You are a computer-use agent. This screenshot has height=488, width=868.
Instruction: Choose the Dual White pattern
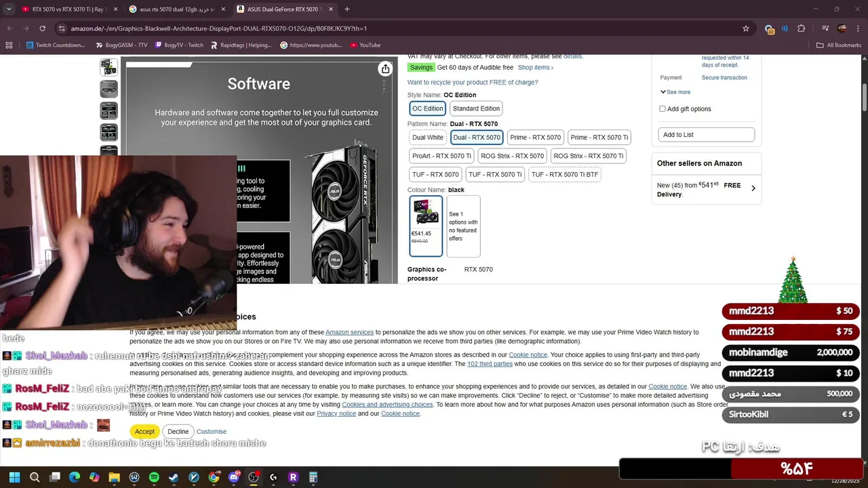428,137
